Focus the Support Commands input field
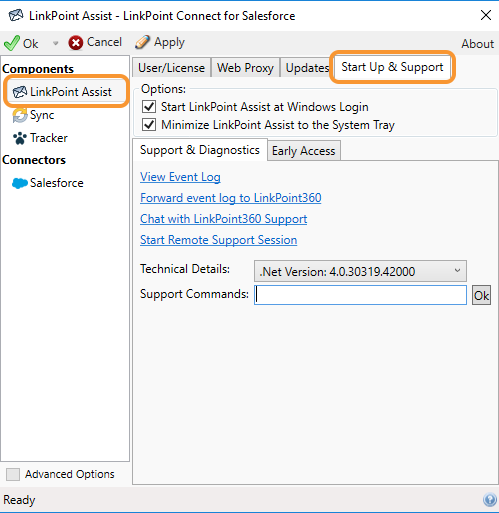The width and height of the screenshot is (499, 513). [x=360, y=295]
